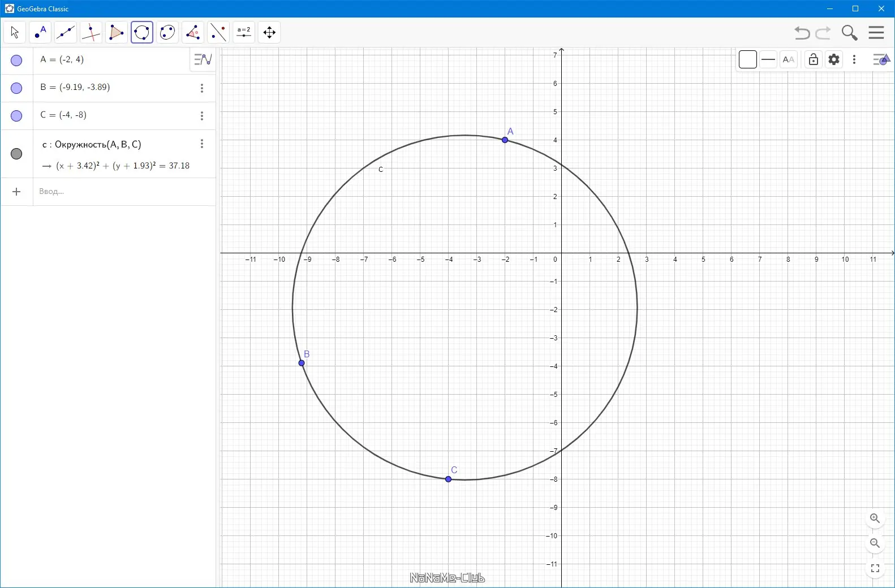Select the circle definition Окружность(A, B, C)

(92, 145)
